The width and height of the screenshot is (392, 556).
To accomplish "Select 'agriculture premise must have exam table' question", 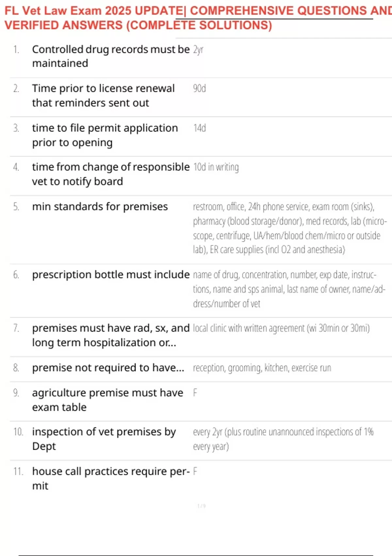I will [107, 400].
